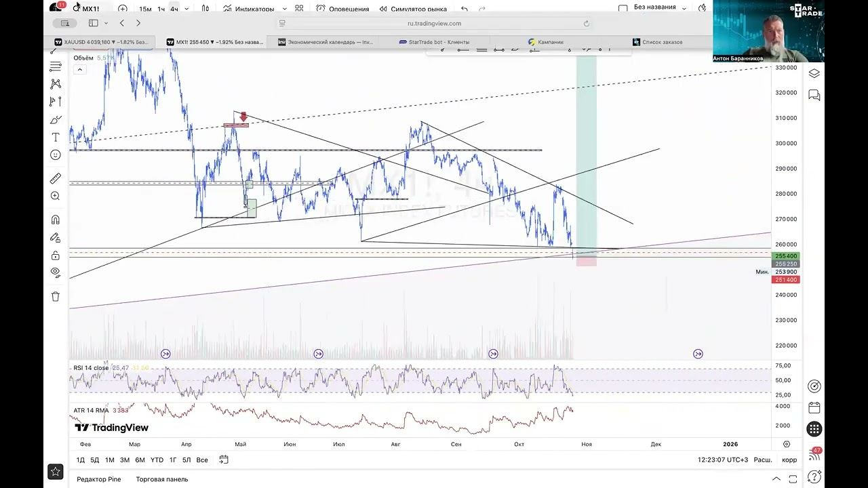The image size is (868, 488).
Task: Launch the market simulator replay
Action: (x=413, y=9)
